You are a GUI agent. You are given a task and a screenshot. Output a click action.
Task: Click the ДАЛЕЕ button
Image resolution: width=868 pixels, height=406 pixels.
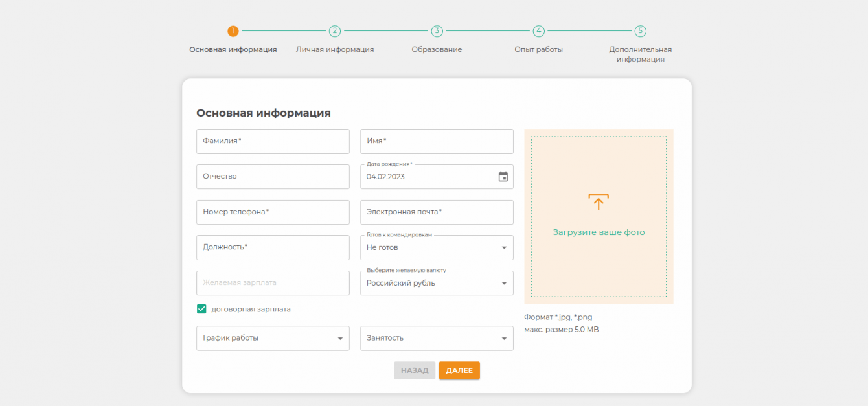pos(459,370)
